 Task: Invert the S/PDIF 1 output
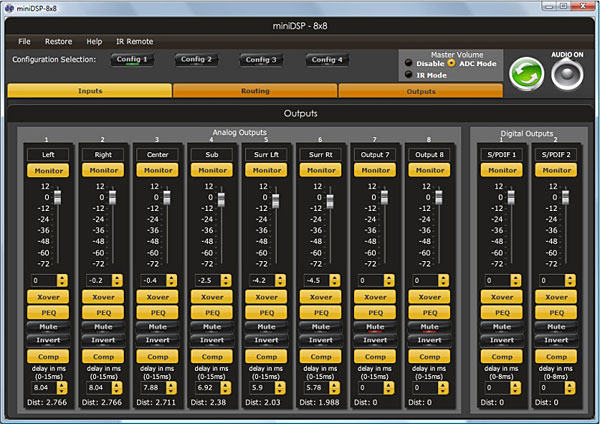[x=502, y=340]
